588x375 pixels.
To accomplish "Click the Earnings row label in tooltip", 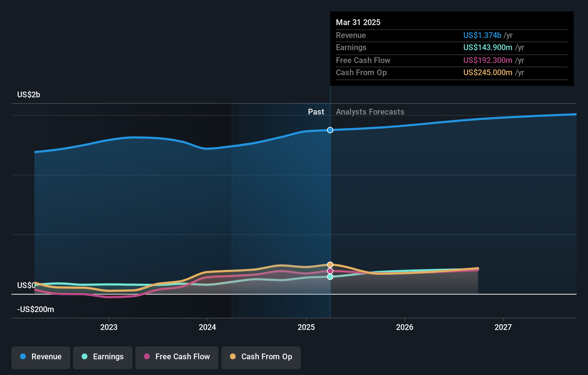I will [x=351, y=47].
